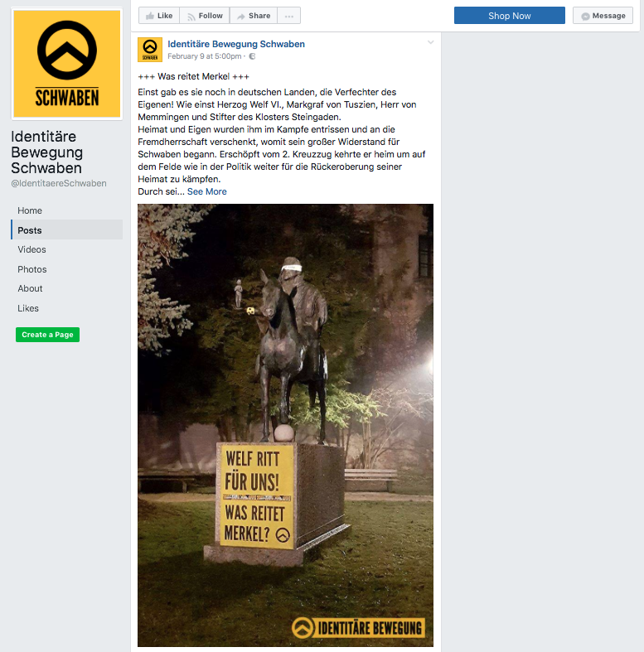The width and height of the screenshot is (644, 652).
Task: Go to the Home section
Action: (30, 210)
